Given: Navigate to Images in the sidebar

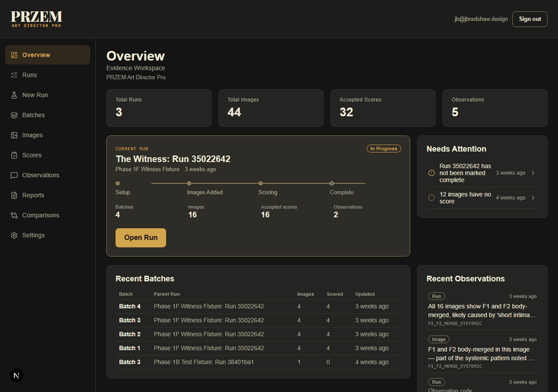Looking at the screenshot, I should (x=48, y=135).
